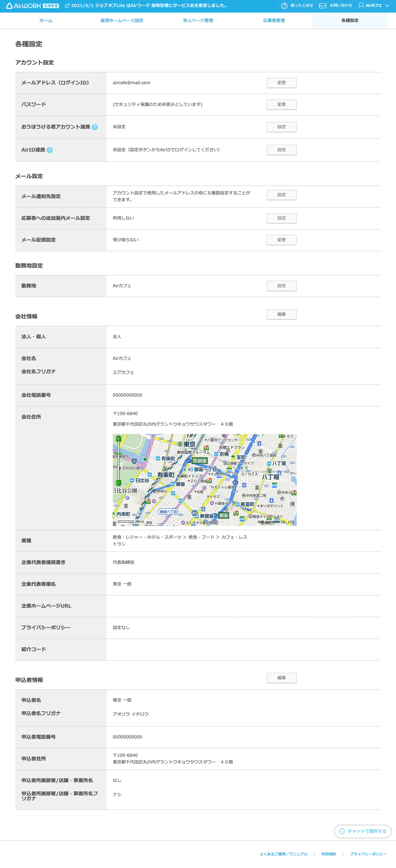Show help tooltip for AirID連携
The height and width of the screenshot is (868, 396).
(50, 150)
